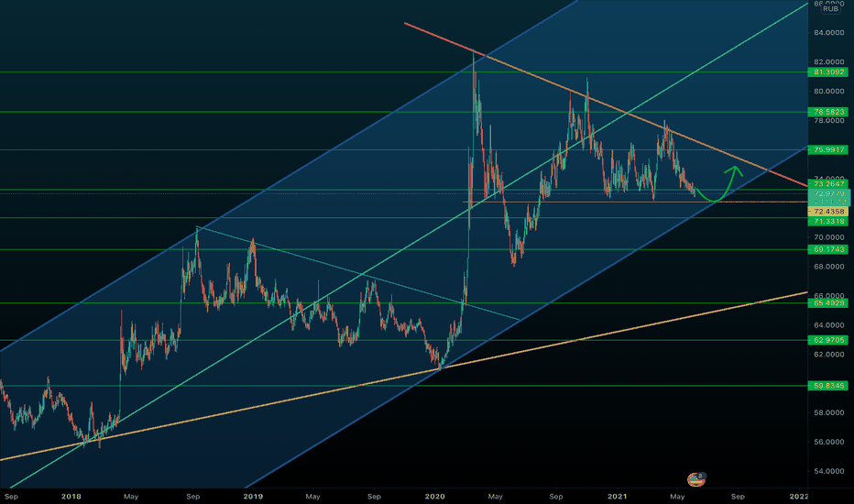Click the 2022 label on time axis
The image size is (854, 504).
pyautogui.click(x=798, y=497)
